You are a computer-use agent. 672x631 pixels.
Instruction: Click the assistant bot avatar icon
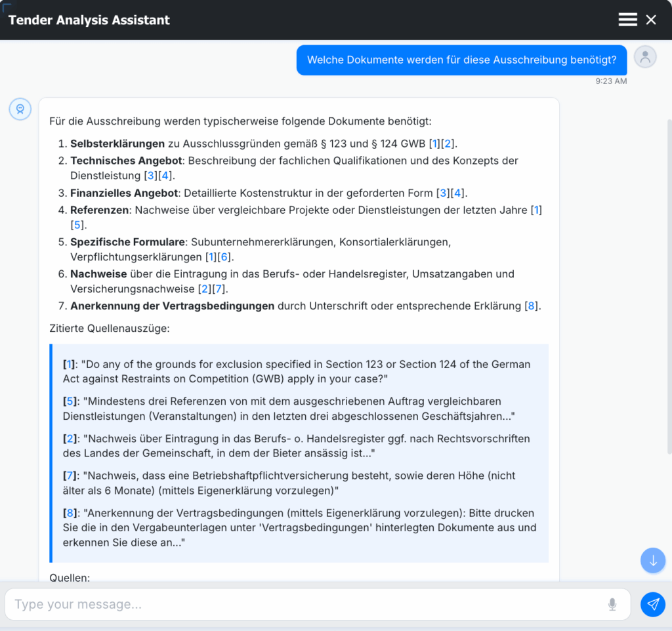20,110
